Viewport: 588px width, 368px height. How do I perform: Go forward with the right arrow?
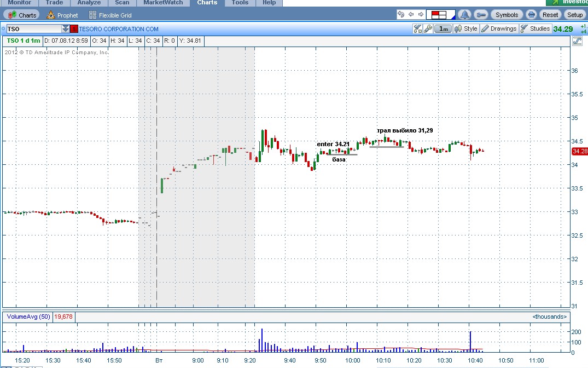click(x=421, y=15)
